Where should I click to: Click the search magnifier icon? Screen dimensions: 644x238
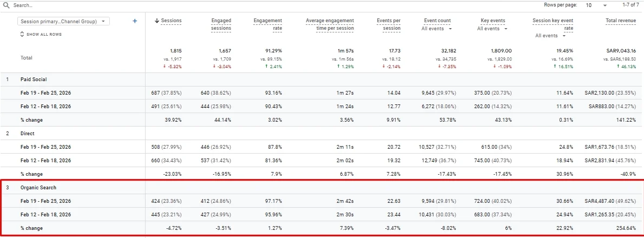(6, 6)
